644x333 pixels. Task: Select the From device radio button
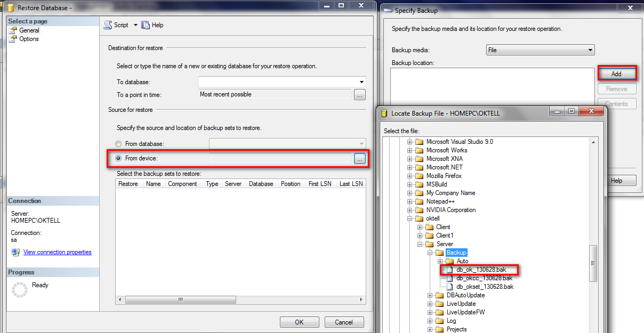pos(119,158)
